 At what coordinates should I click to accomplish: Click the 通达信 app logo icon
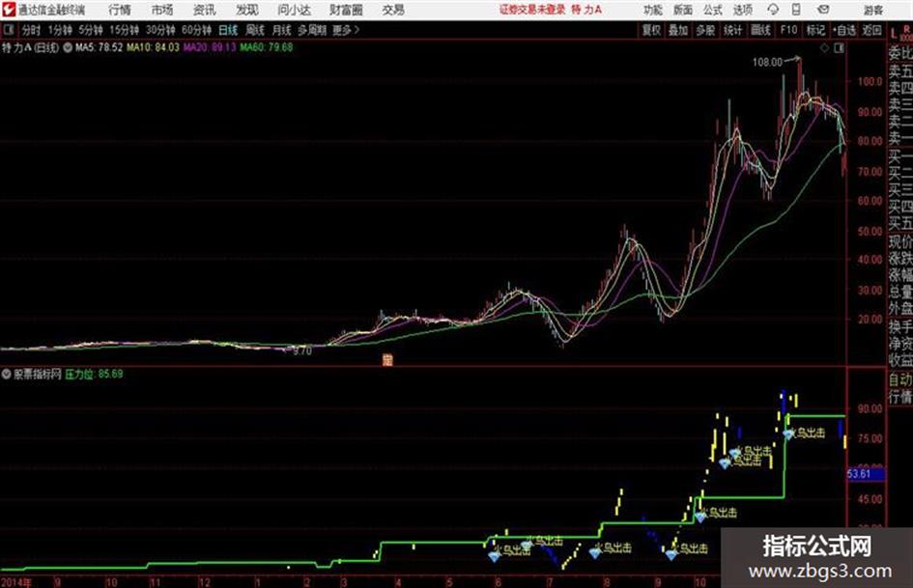[x=9, y=10]
